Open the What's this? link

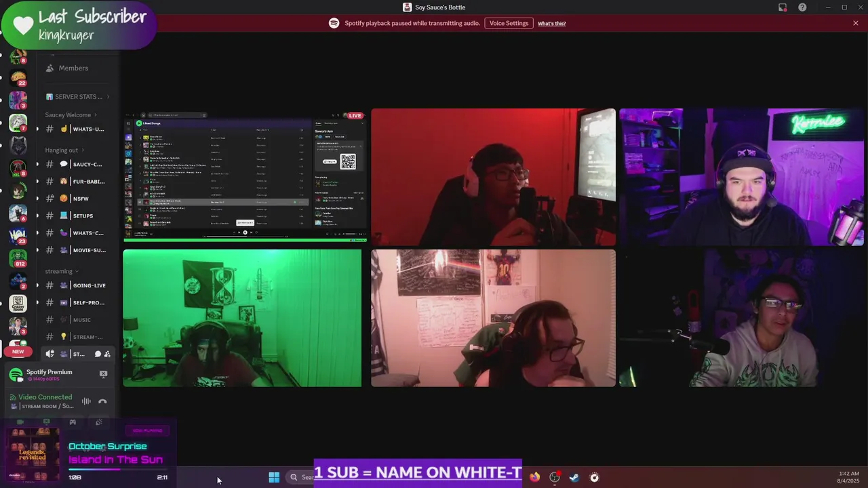point(551,23)
